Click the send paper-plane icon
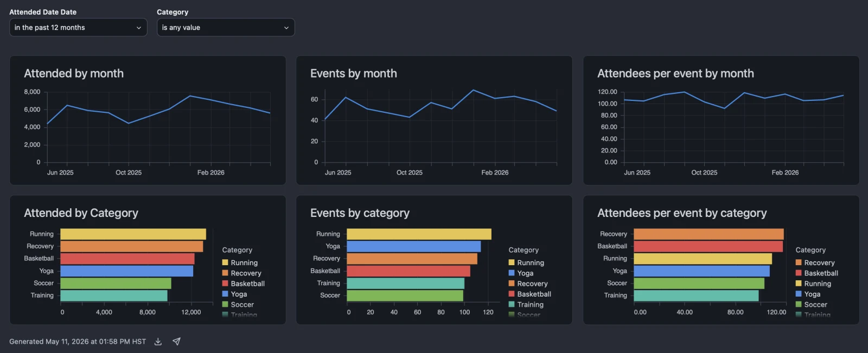This screenshot has width=868, height=353. (x=176, y=342)
